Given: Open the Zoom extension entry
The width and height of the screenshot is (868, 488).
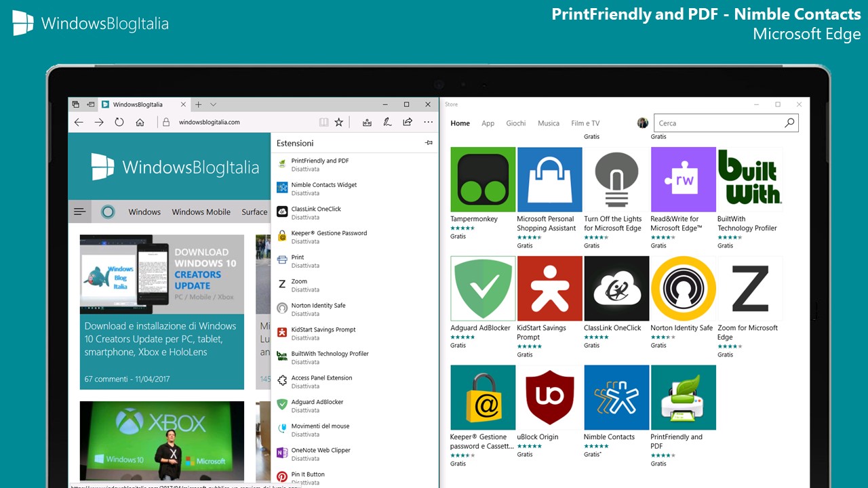Looking at the screenshot, I should pyautogui.click(x=355, y=285).
